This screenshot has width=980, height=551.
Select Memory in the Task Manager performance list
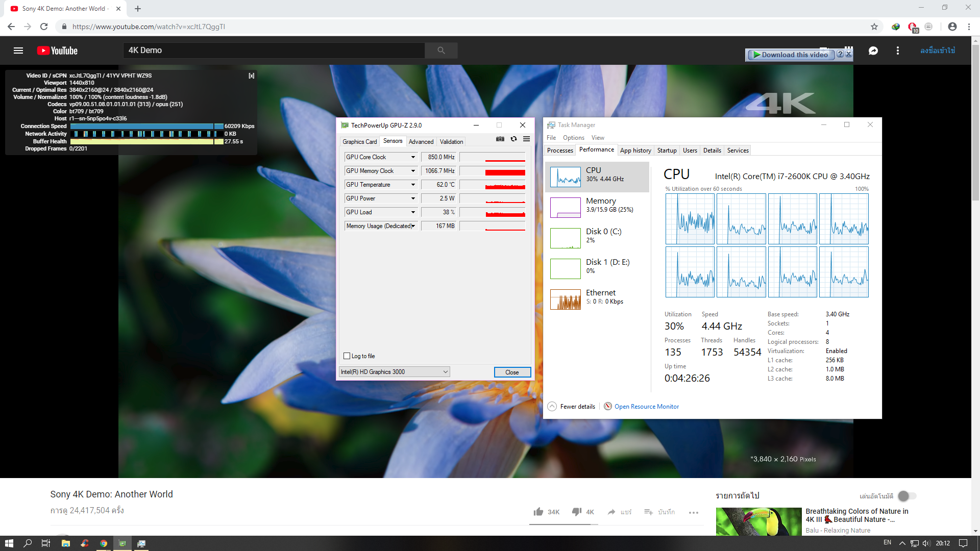[x=597, y=205]
